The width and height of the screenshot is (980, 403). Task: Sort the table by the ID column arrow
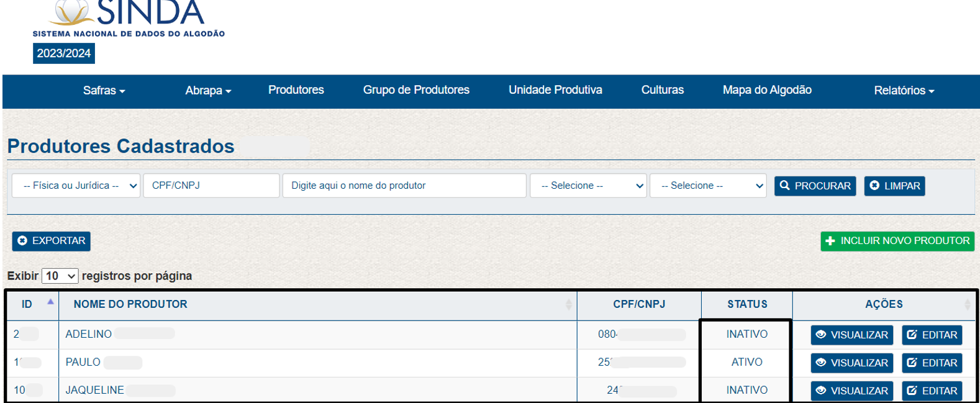tap(50, 302)
